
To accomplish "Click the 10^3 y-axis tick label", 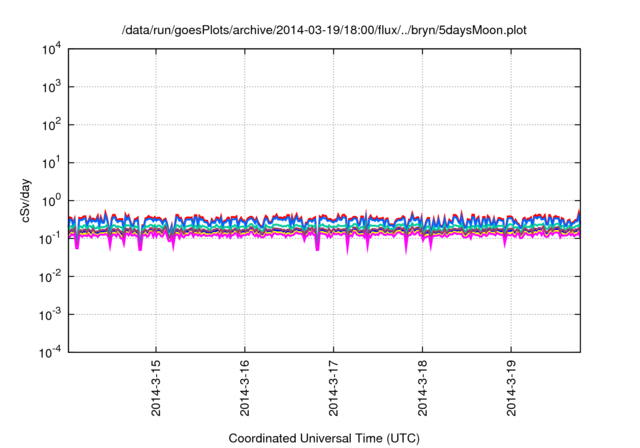I will point(49,87).
